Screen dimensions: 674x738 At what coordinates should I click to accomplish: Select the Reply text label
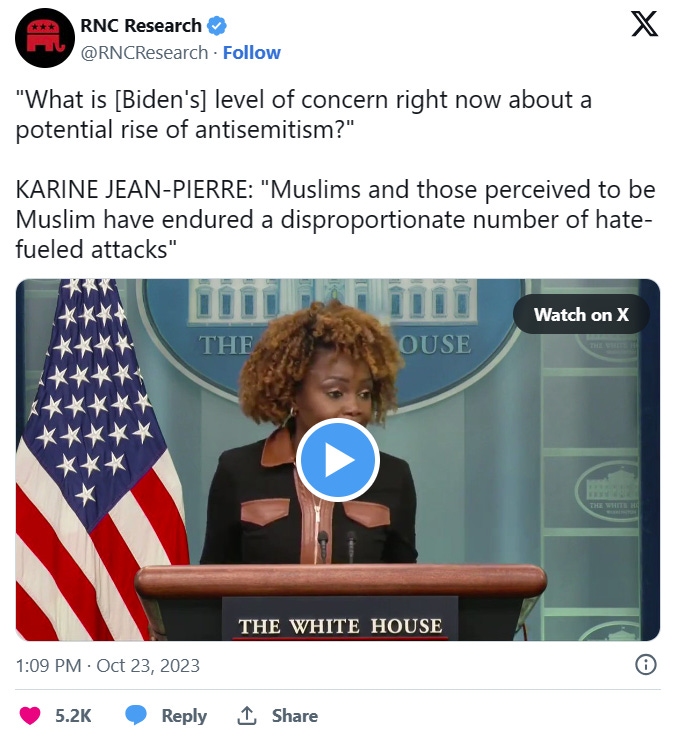(x=184, y=716)
